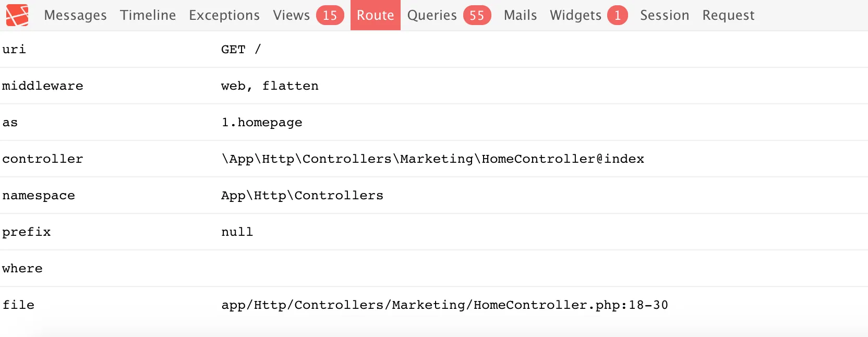Switch to the Timeline tab

[x=148, y=15]
